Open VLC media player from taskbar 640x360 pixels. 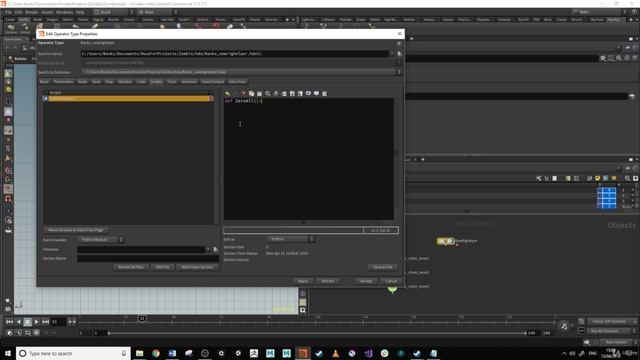click(336, 353)
